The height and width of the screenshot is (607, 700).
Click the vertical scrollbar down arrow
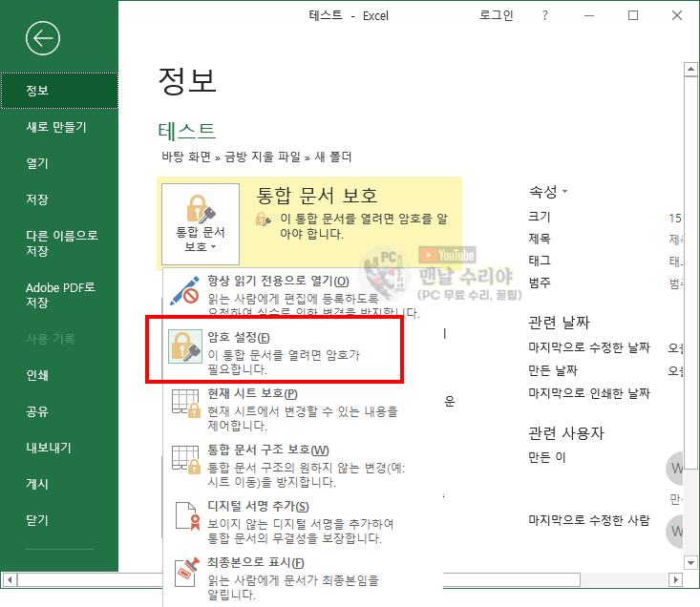click(x=690, y=562)
